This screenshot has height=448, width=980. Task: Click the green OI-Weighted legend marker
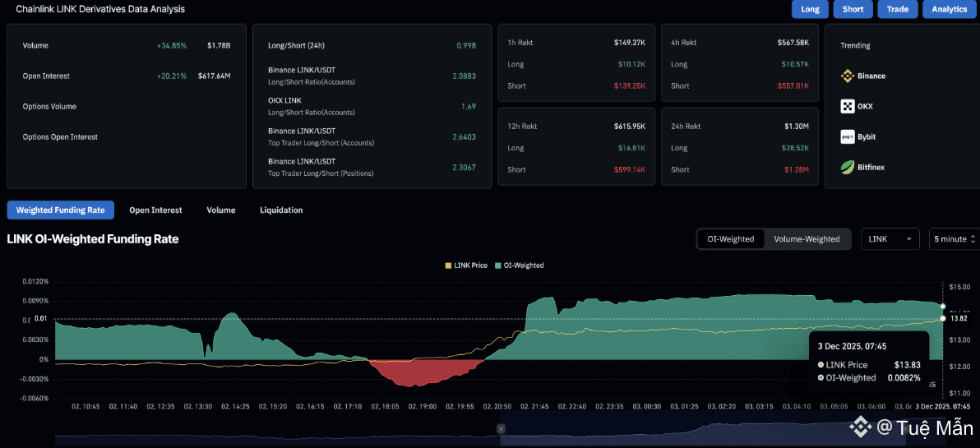(x=497, y=266)
